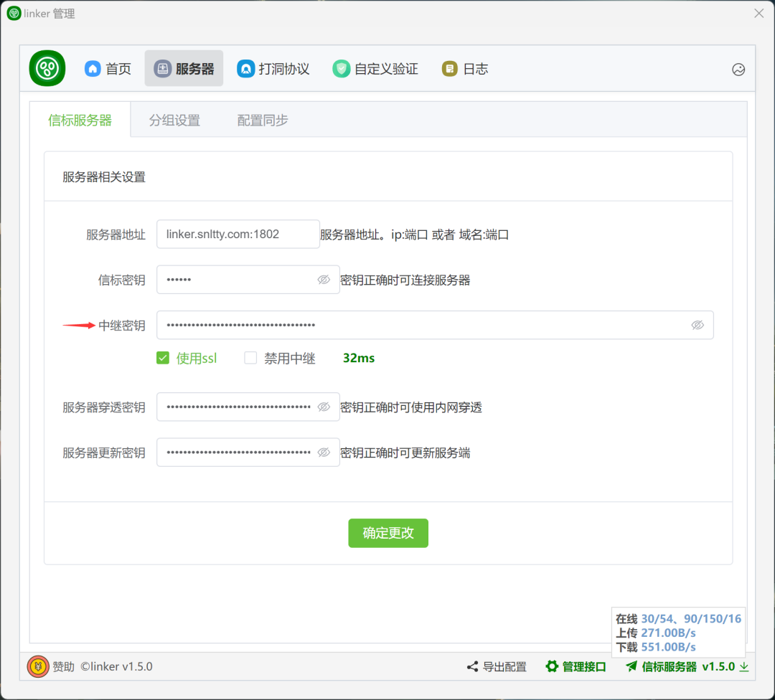
Task: Uncheck the 使用ssl checkbox
Action: [163, 357]
